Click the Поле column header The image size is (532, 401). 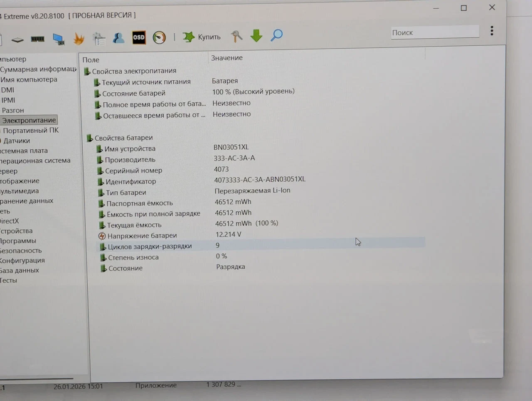[x=91, y=60]
